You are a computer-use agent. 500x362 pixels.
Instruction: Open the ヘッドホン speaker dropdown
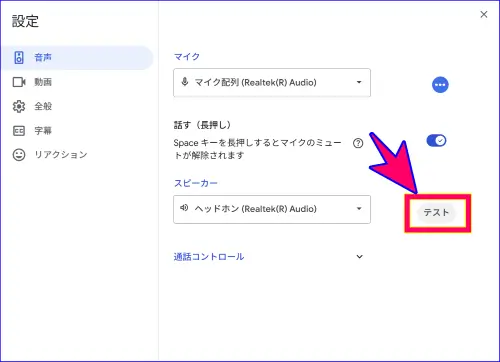click(x=272, y=209)
